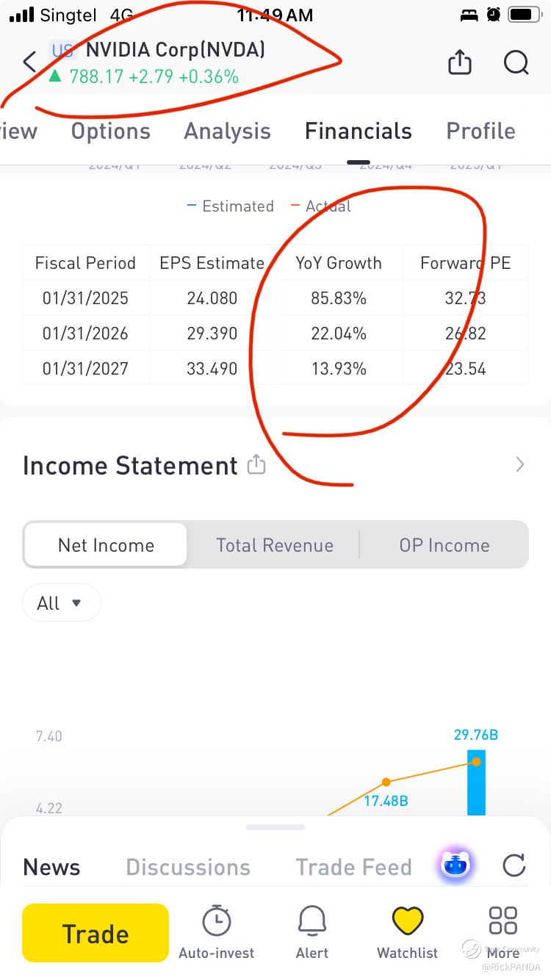Switch to the Options tab

[x=110, y=131]
